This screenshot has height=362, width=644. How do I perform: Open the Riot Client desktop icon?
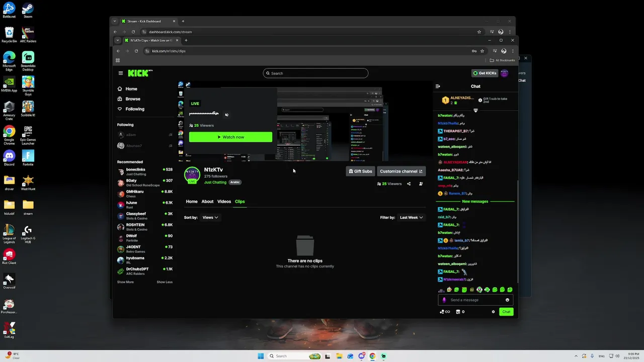[x=9, y=256]
